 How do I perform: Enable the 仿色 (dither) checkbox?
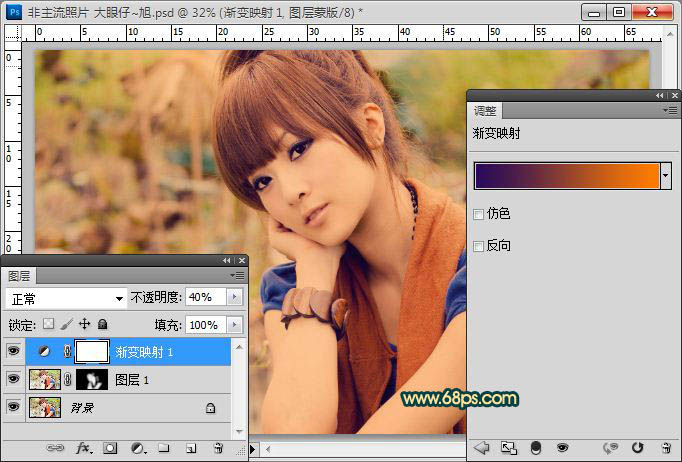pos(478,214)
